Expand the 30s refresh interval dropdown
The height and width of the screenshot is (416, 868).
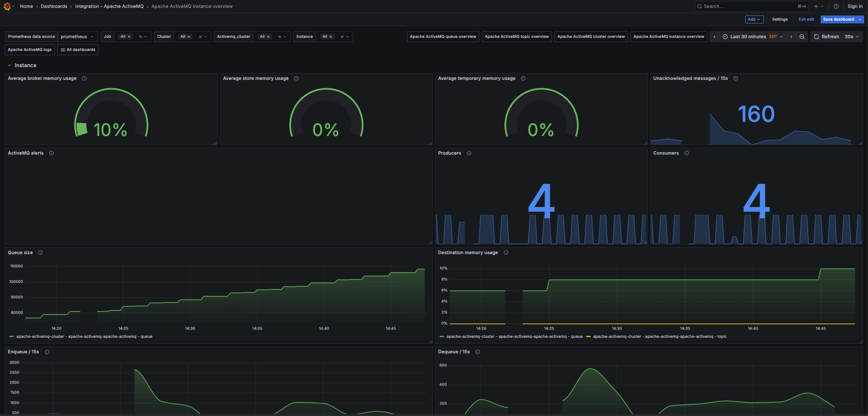(x=852, y=37)
